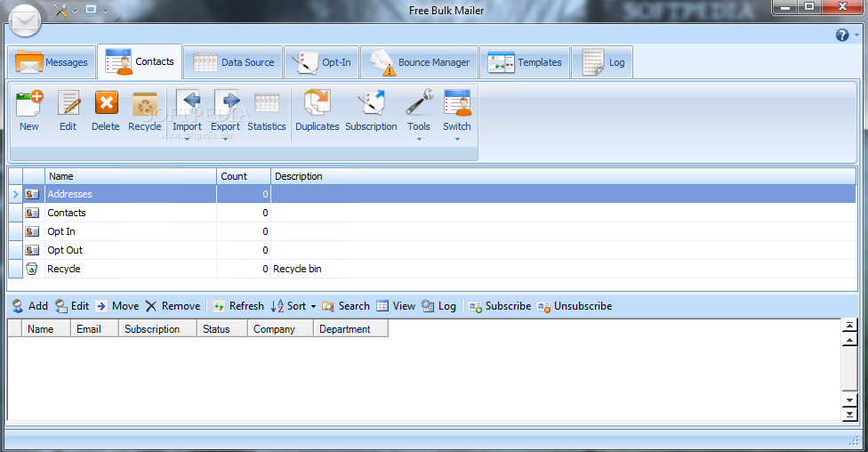The height and width of the screenshot is (452, 868).
Task: Select the Opt In list row
Action: 432,231
